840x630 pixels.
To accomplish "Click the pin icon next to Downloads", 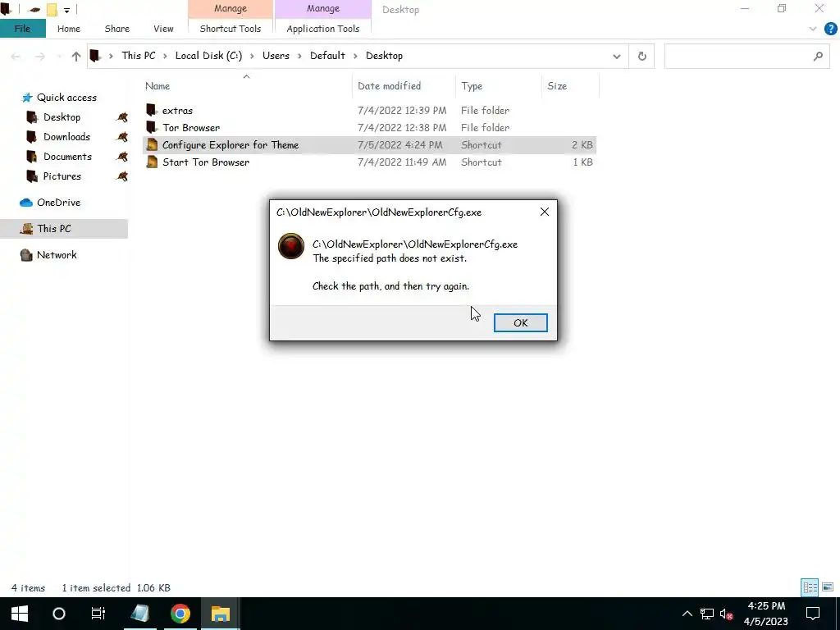I will pyautogui.click(x=122, y=137).
